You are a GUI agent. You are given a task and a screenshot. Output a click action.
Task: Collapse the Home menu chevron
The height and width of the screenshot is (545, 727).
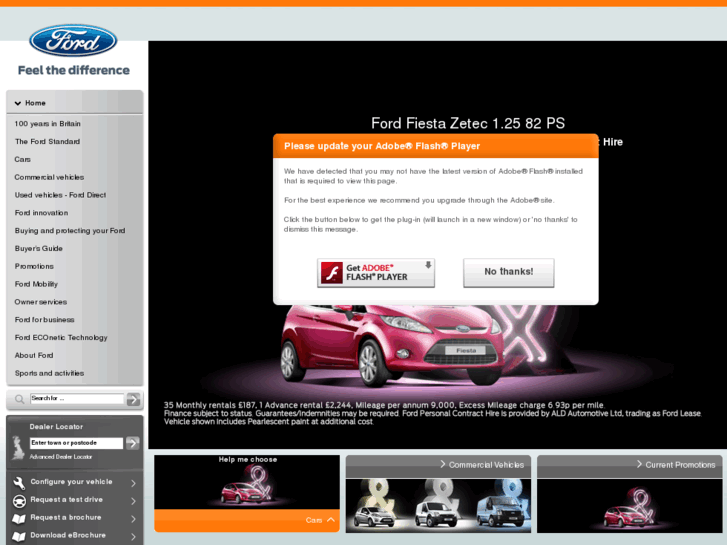(18, 103)
